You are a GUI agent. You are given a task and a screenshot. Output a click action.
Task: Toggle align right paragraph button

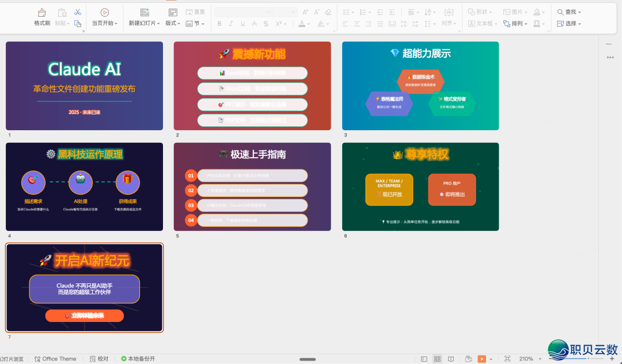369,24
